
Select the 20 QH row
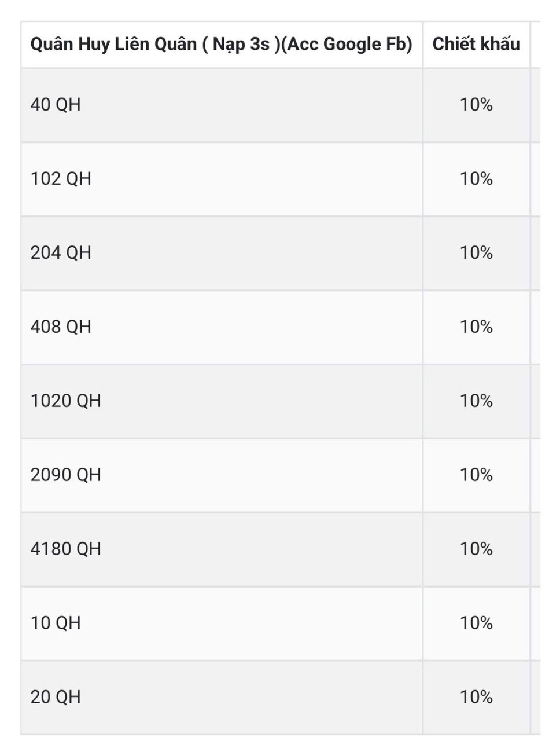(280, 698)
